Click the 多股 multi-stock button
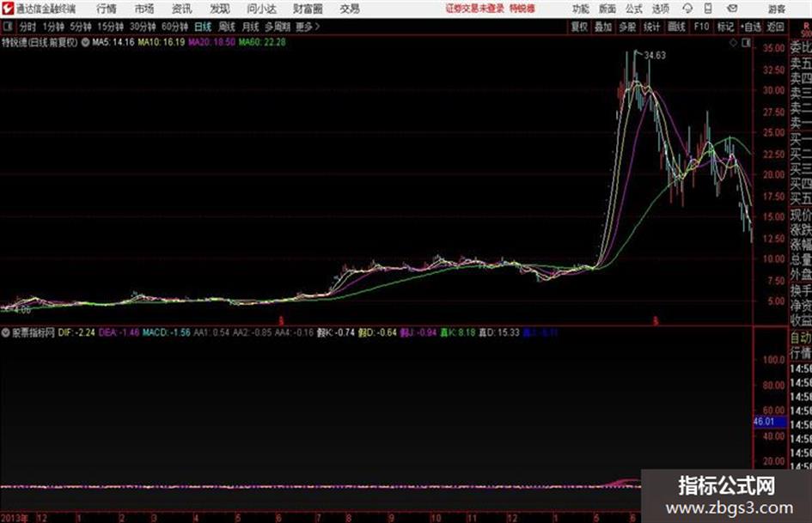Screen dimensions: 812x523 (627, 27)
